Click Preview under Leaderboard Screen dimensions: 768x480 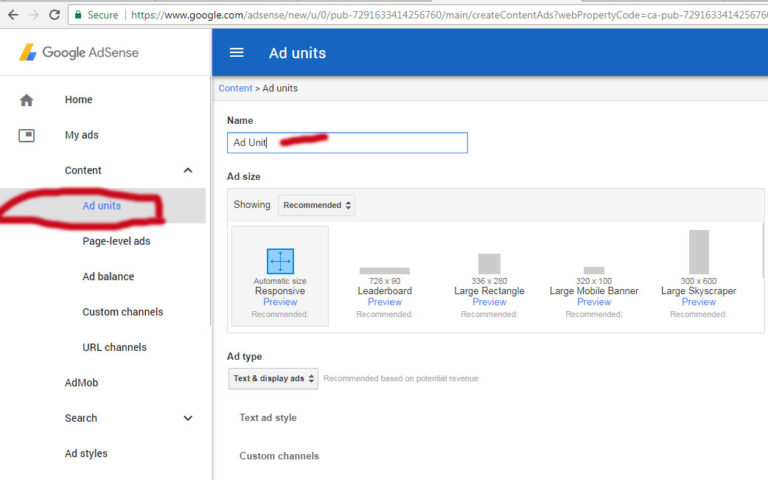coord(384,302)
